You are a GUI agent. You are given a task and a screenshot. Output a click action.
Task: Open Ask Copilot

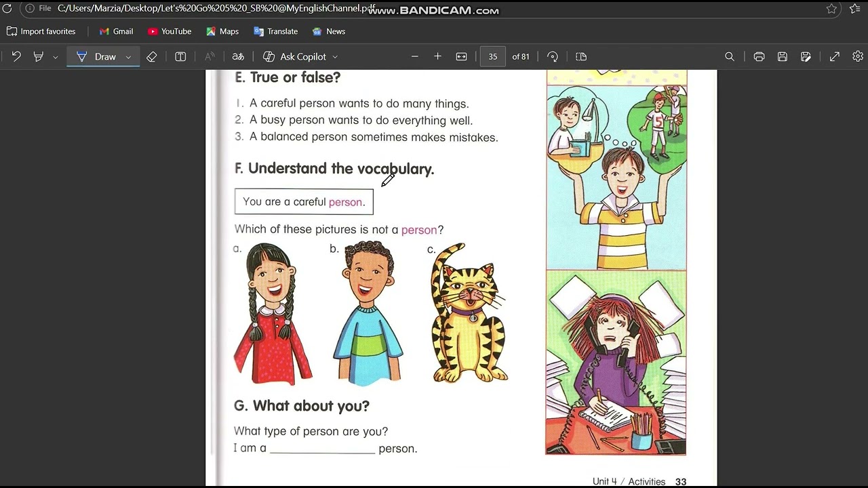[x=294, y=57]
